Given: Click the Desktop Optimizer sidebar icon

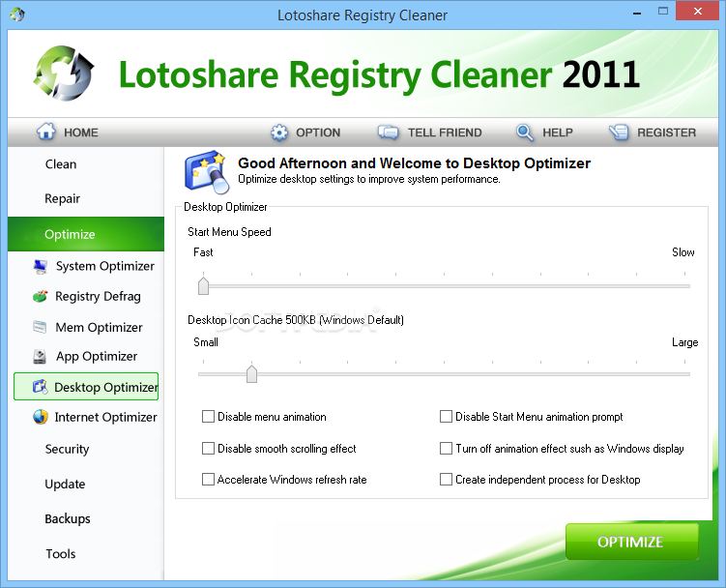Looking at the screenshot, I should point(41,387).
